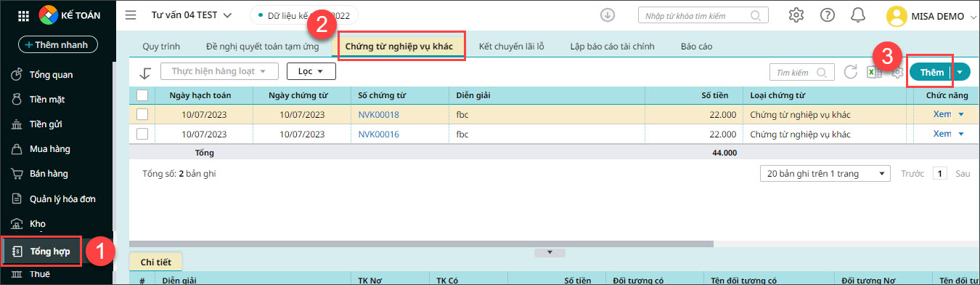Open the Lọc filter dropdown

click(x=311, y=71)
